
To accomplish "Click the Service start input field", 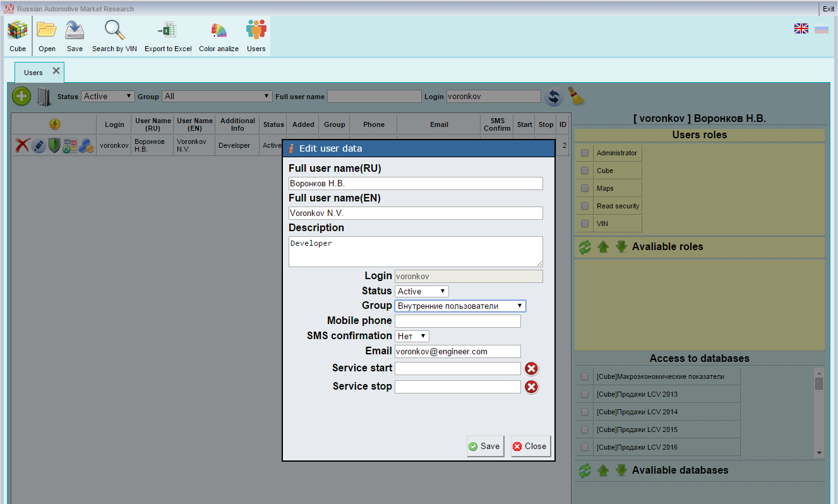I will pyautogui.click(x=458, y=368).
